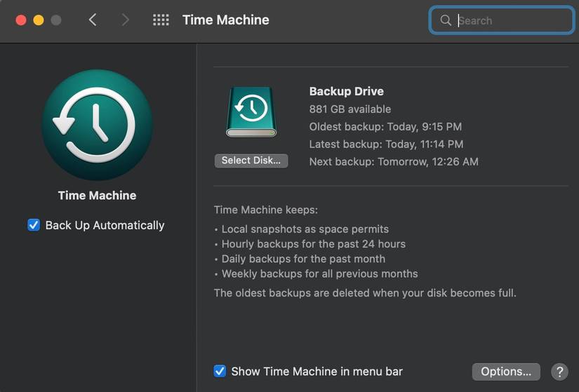Click the 881 GB available text
This screenshot has width=579, height=392.
(350, 109)
